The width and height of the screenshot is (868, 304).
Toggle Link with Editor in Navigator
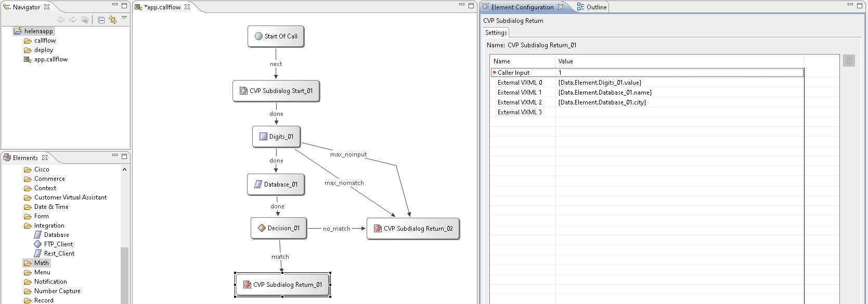(x=113, y=20)
